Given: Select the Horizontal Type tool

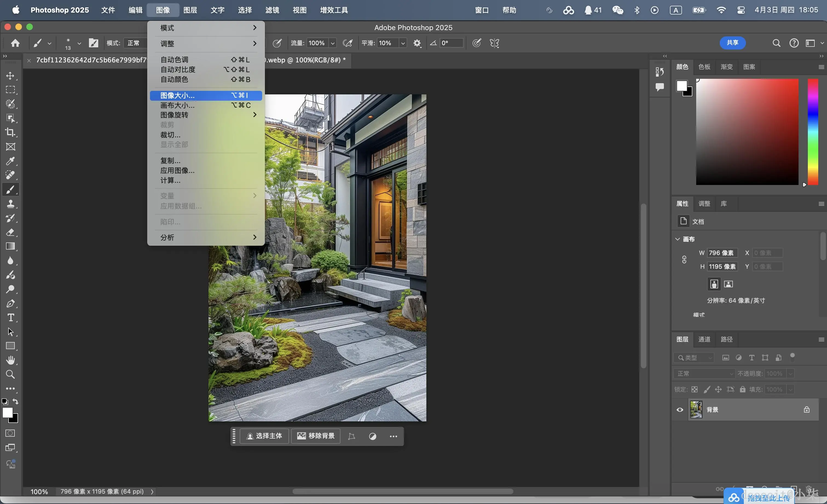Looking at the screenshot, I should click(10, 317).
